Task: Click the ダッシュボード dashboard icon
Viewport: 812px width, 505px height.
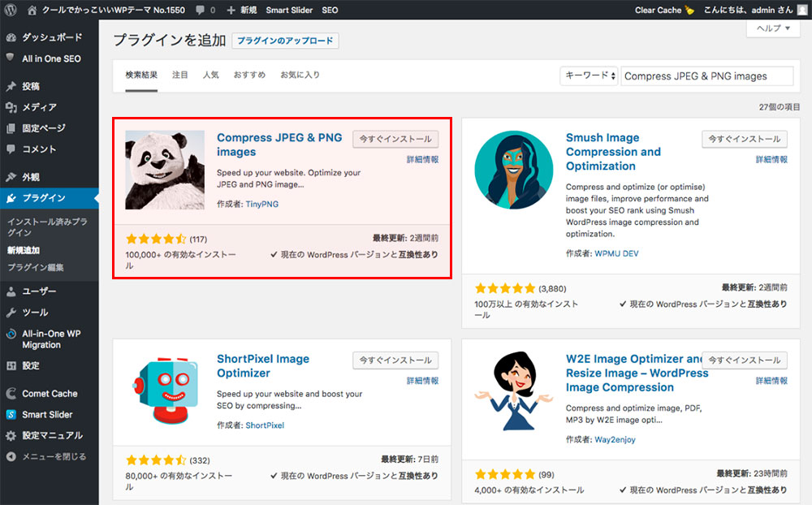Action: click(11, 37)
